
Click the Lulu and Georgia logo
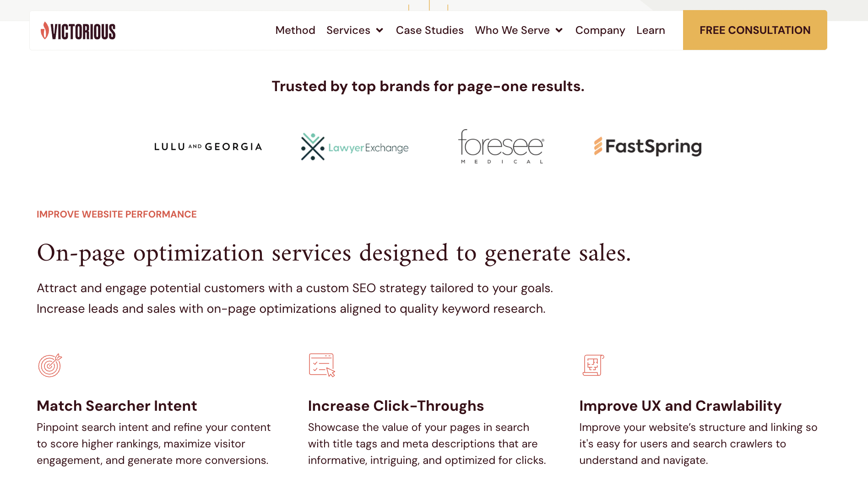(208, 147)
